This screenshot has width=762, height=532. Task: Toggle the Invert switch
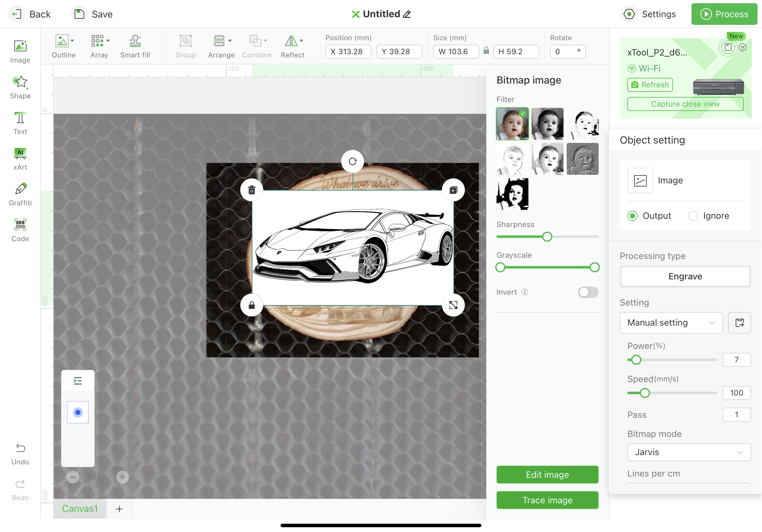pyautogui.click(x=588, y=292)
